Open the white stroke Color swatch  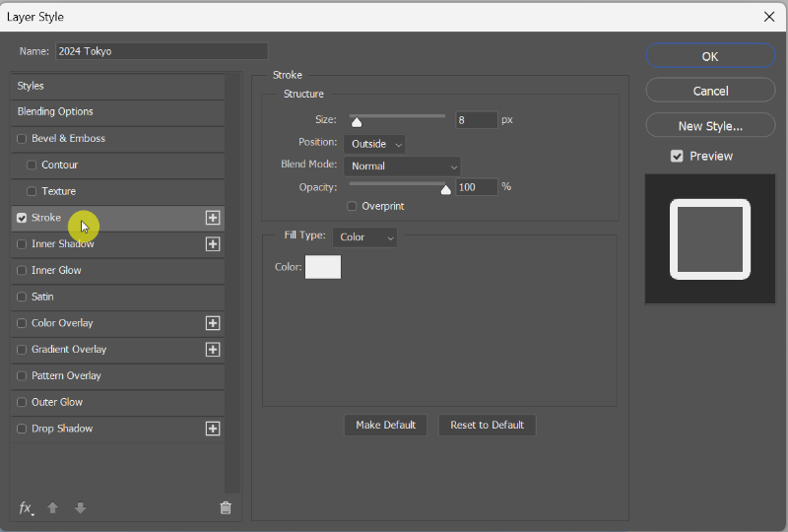[x=323, y=267]
